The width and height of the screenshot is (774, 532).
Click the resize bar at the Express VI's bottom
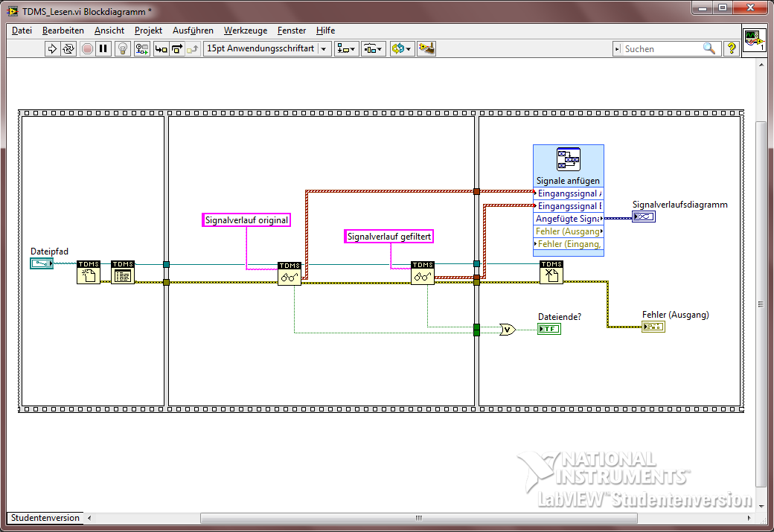coord(569,254)
